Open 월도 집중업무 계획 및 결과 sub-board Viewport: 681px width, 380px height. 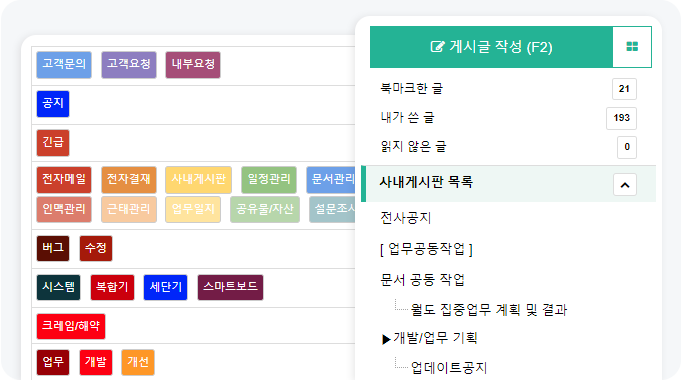tap(489, 310)
